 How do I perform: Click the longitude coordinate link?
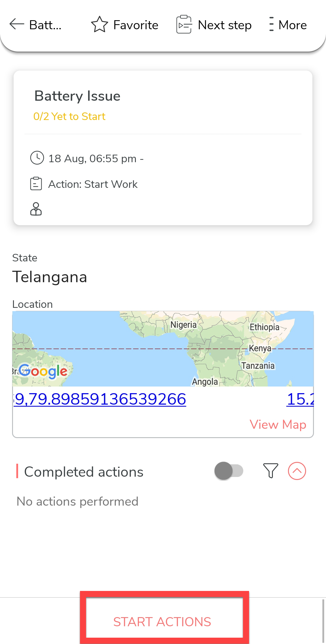point(100,399)
